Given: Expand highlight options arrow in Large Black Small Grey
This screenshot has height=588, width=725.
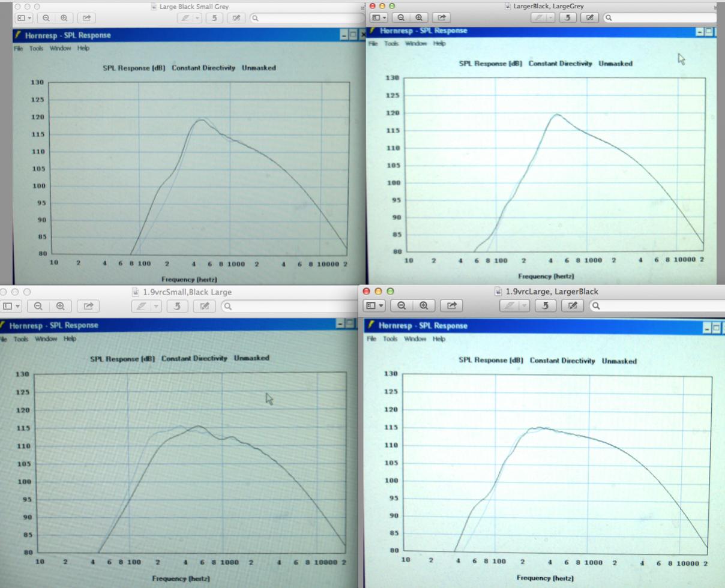Looking at the screenshot, I should pyautogui.click(x=197, y=18).
